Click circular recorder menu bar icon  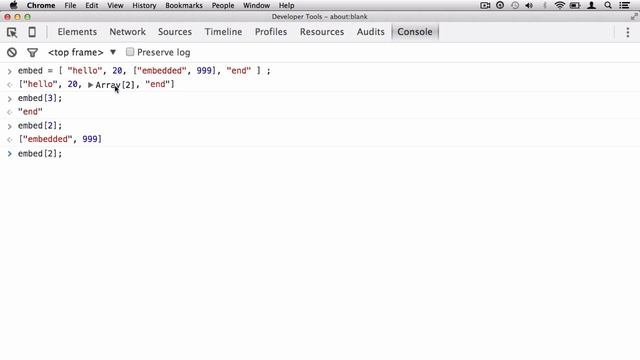[500, 5]
